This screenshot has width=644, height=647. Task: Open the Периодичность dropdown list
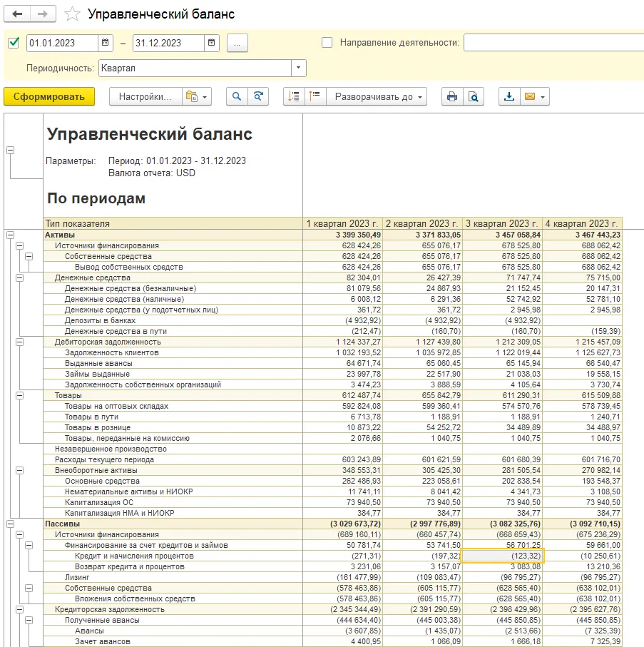pos(299,68)
